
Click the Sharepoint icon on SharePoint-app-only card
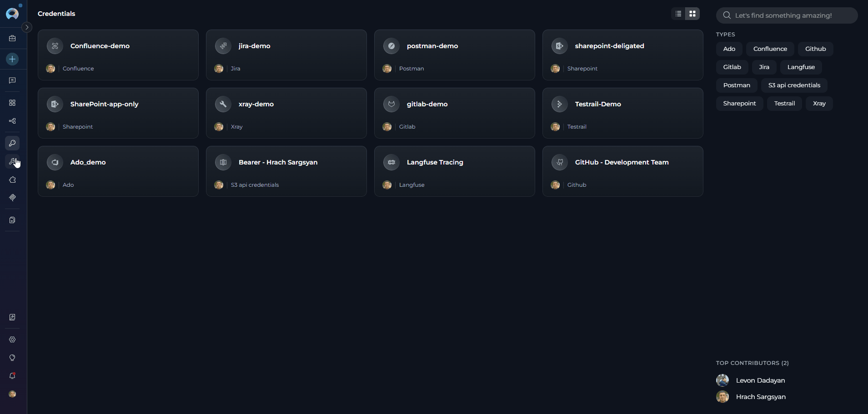(x=55, y=104)
